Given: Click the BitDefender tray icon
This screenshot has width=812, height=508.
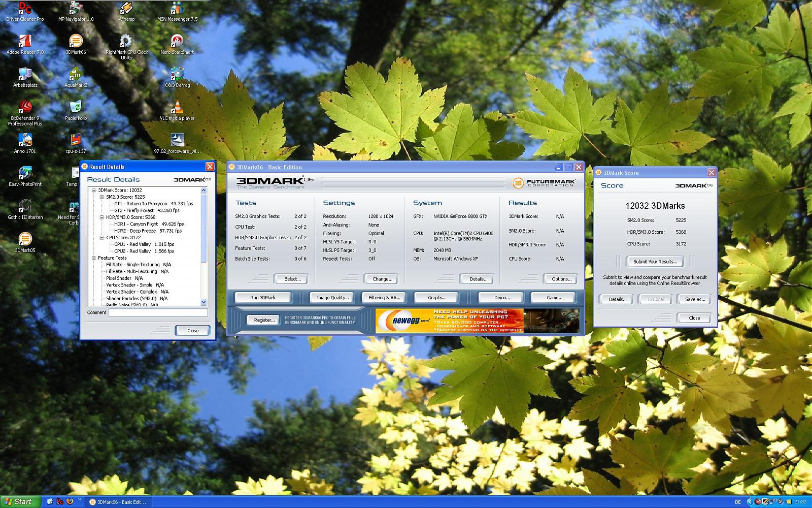Looking at the screenshot, I should 758,502.
